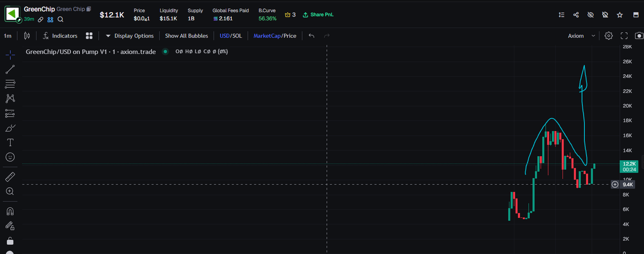This screenshot has height=254, width=644.
Task: Select the crosshair cursor tool
Action: pyautogui.click(x=10, y=54)
